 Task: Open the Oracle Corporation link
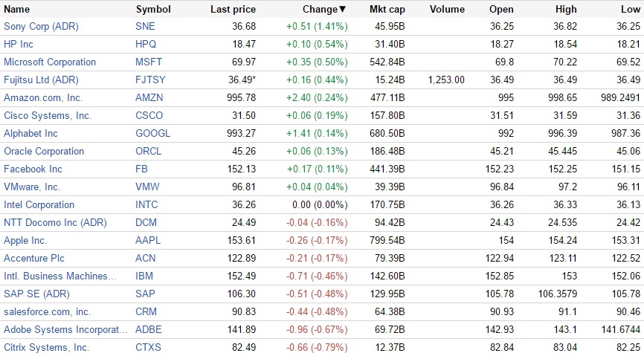44,152
